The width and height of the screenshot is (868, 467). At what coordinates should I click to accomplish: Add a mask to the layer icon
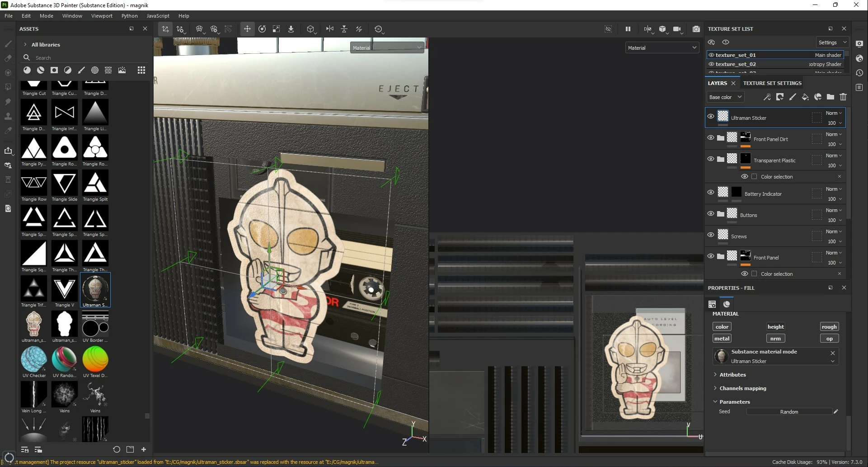tap(780, 97)
